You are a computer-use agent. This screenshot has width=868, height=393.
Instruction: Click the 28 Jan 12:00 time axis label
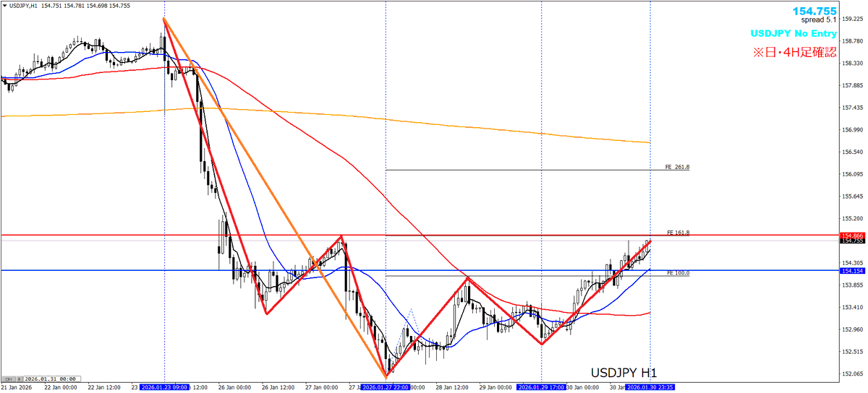coord(451,388)
